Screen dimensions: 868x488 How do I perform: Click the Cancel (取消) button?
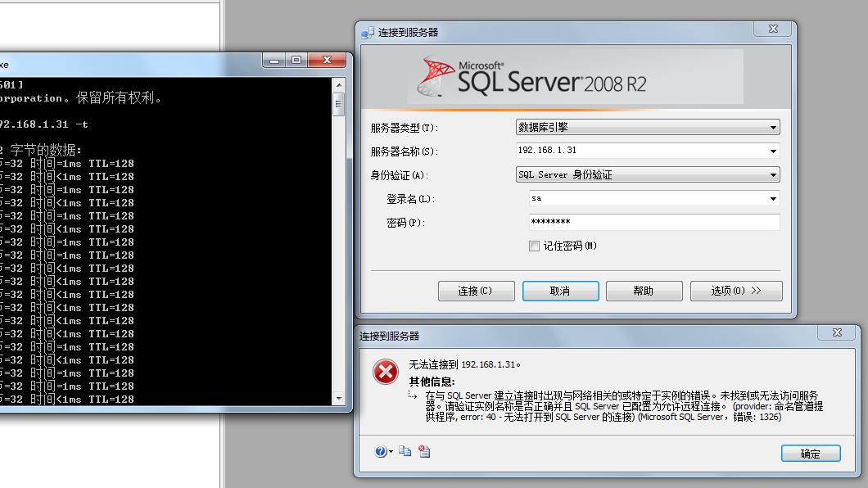(x=560, y=291)
